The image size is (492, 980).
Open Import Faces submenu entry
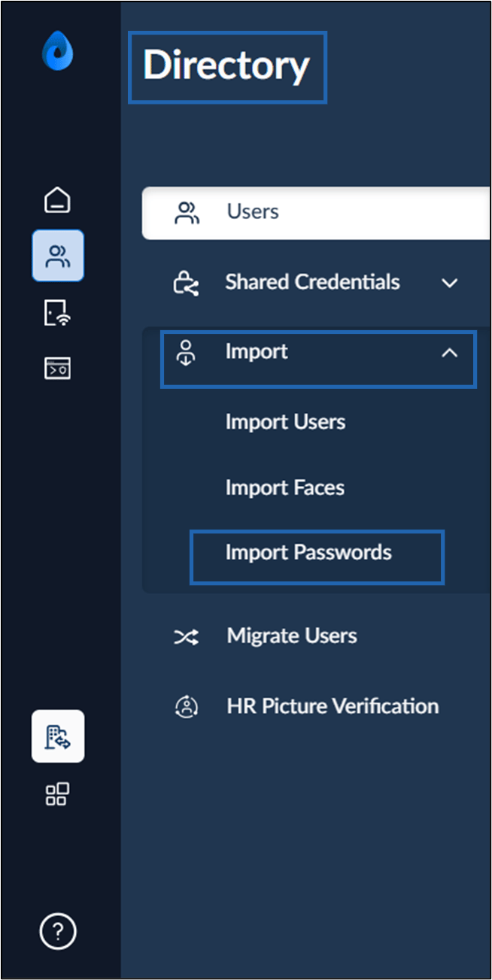coord(284,487)
